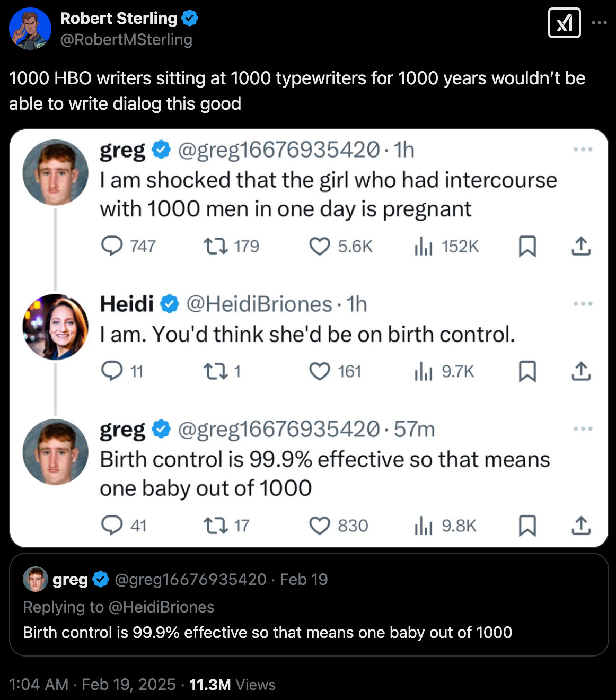
Task: Click the share icon on greg's first tweet
Action: pos(581,246)
